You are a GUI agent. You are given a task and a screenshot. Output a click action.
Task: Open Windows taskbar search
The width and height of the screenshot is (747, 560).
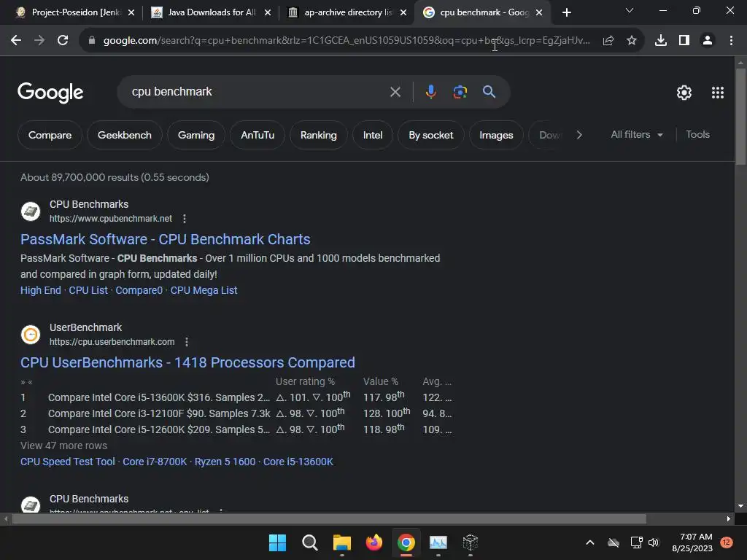pyautogui.click(x=309, y=542)
